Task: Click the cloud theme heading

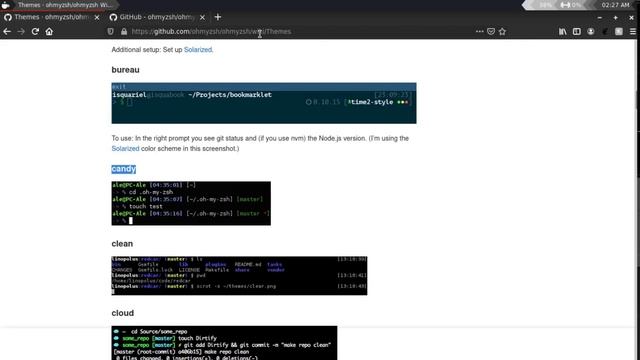Action: click(x=122, y=313)
